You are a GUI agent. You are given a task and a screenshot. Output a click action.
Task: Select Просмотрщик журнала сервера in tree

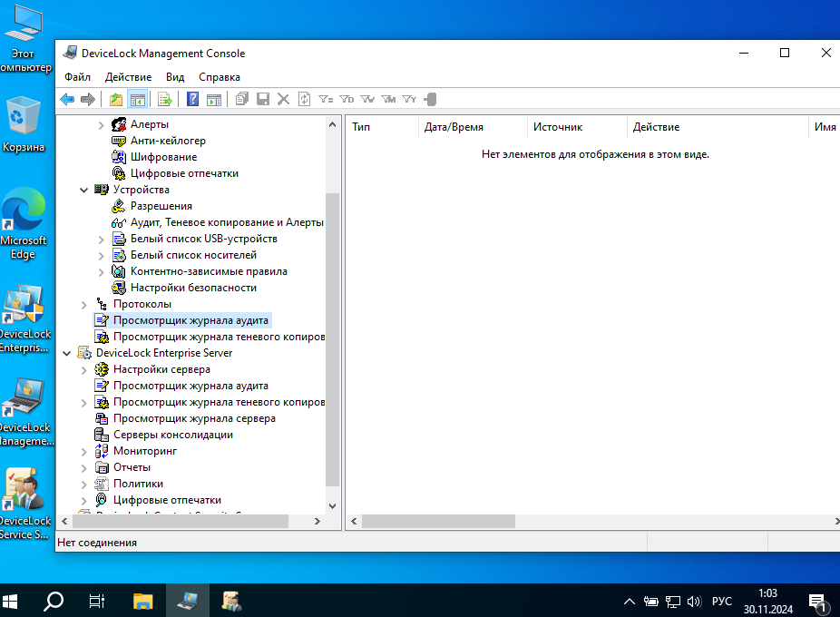click(x=194, y=418)
